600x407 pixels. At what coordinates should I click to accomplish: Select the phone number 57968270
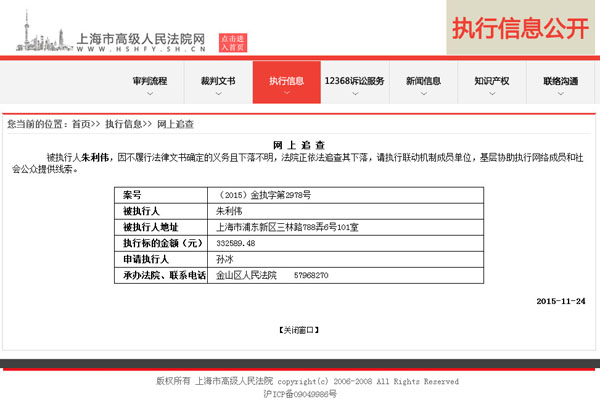pyautogui.click(x=311, y=275)
